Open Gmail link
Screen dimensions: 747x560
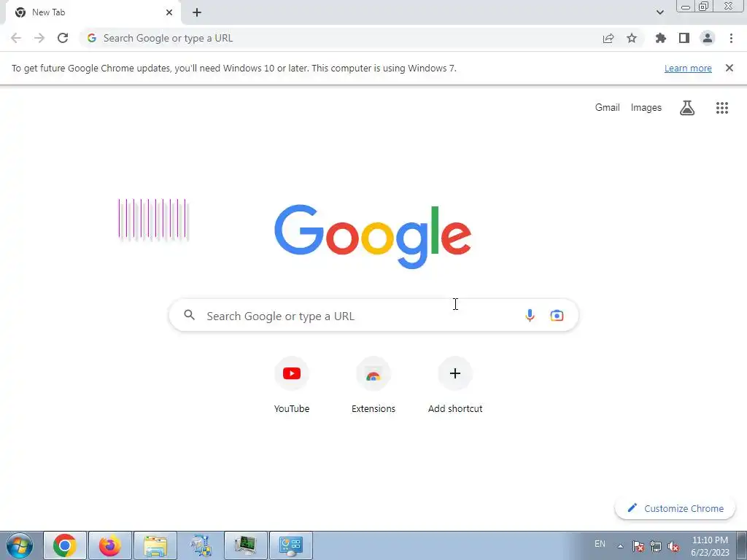(x=608, y=108)
